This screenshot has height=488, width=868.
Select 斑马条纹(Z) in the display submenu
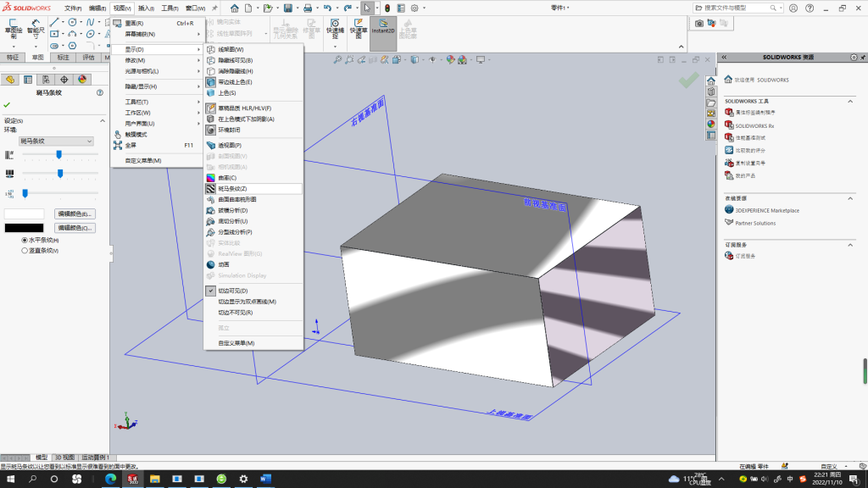point(253,189)
